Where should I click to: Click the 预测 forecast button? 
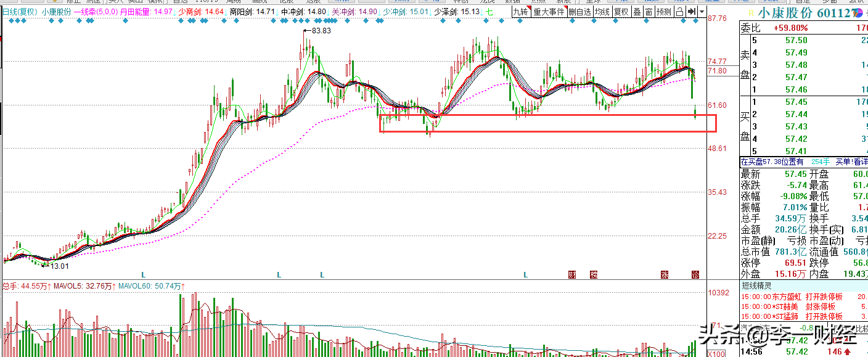click(x=664, y=12)
